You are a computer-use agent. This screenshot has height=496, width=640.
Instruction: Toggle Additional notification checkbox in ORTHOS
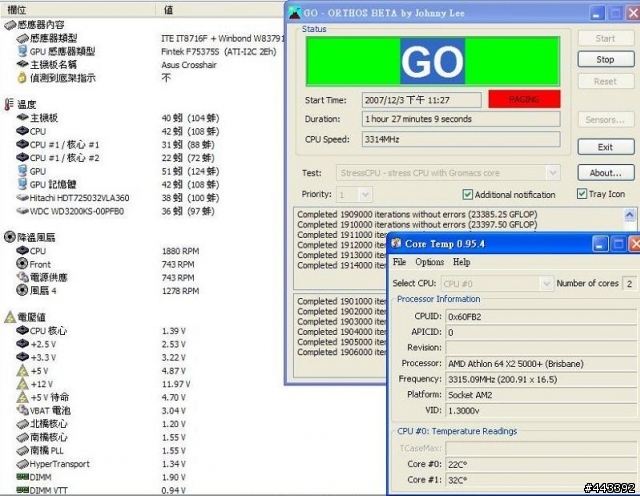468,194
